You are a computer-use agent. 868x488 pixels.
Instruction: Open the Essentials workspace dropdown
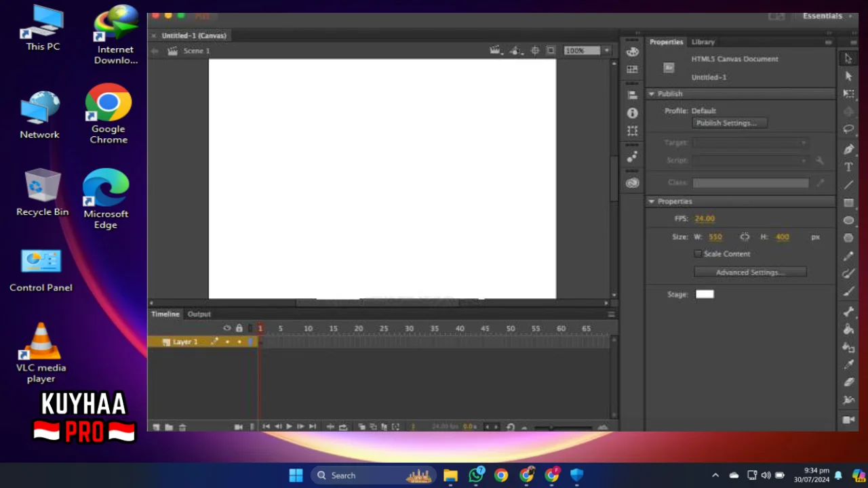(827, 16)
